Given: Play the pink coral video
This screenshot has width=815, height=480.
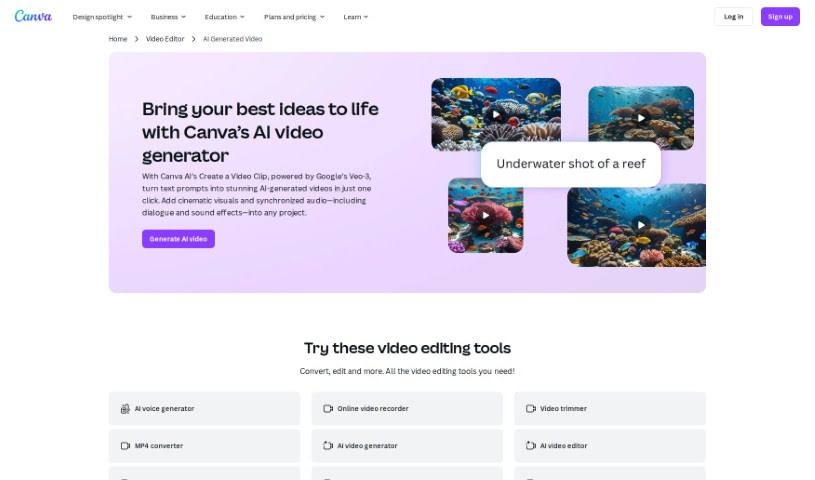Looking at the screenshot, I should [485, 215].
